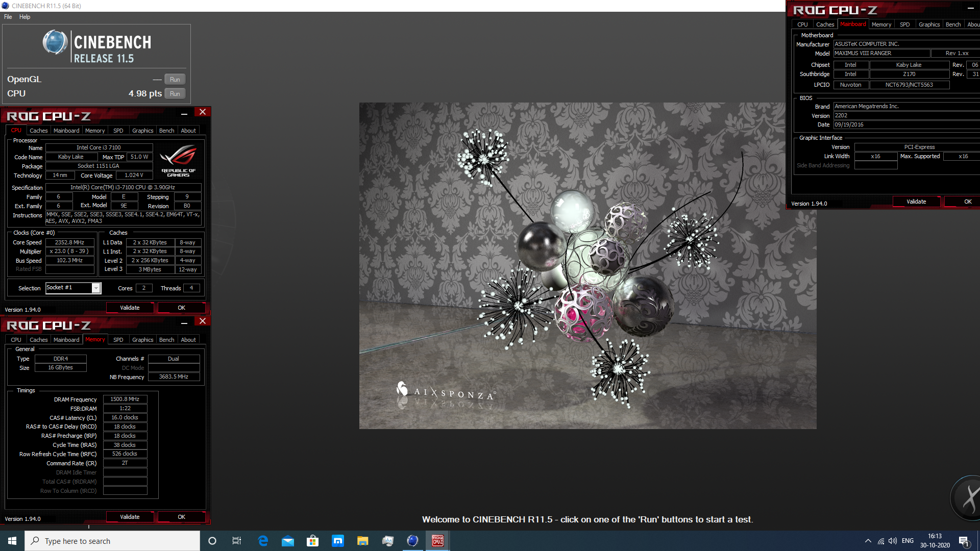Select CPU tab in Mainboard CPU-Z window

click(x=802, y=24)
